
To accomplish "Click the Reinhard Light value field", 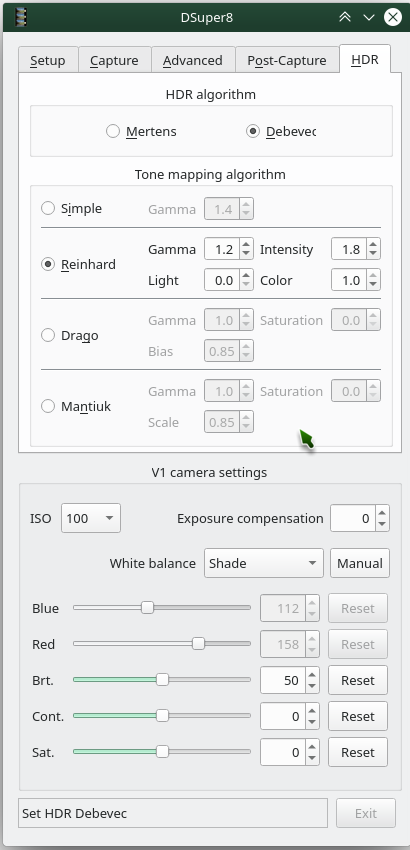I will click(222, 280).
